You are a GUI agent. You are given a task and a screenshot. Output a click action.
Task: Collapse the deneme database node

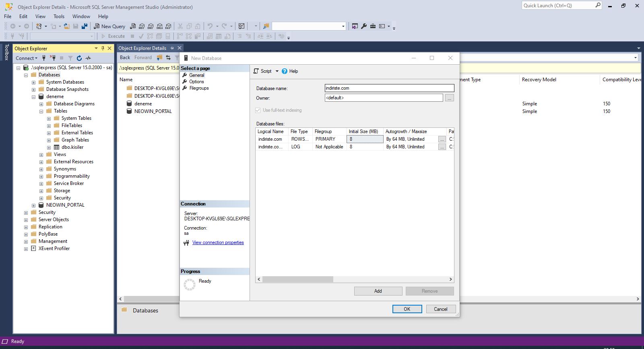point(33,97)
